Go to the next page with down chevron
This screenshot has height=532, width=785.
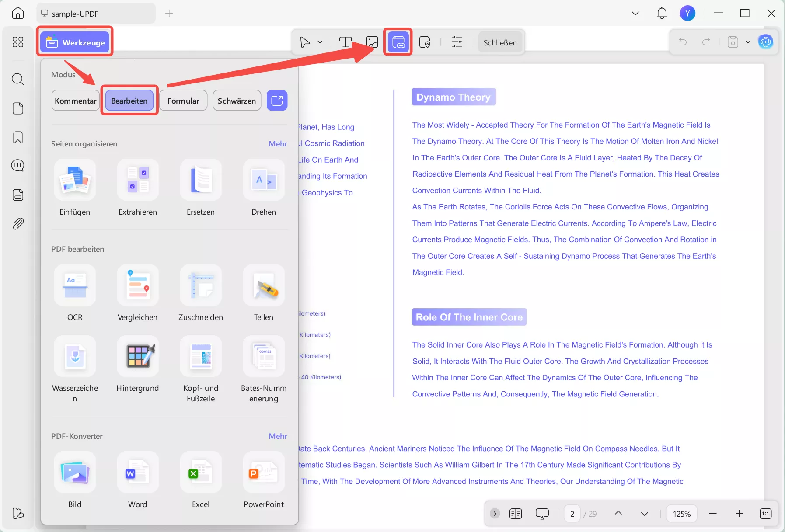click(645, 514)
